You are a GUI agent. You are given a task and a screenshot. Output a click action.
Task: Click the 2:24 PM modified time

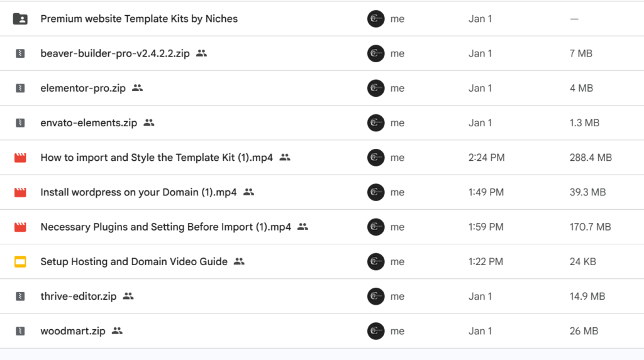(486, 158)
